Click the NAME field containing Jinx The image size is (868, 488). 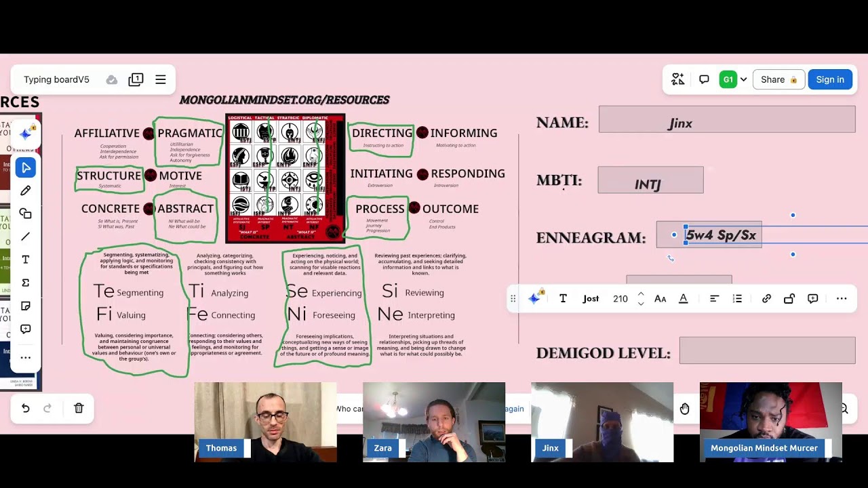(727, 119)
